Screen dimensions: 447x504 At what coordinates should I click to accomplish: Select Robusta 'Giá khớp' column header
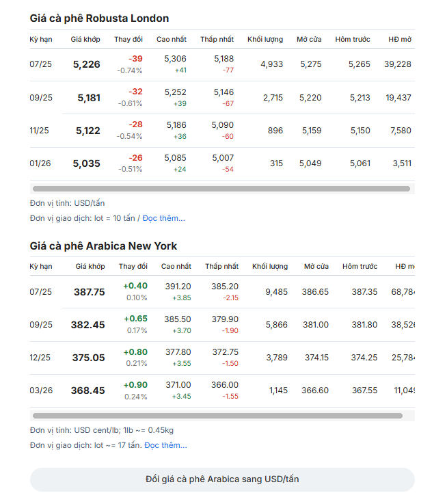[85, 39]
